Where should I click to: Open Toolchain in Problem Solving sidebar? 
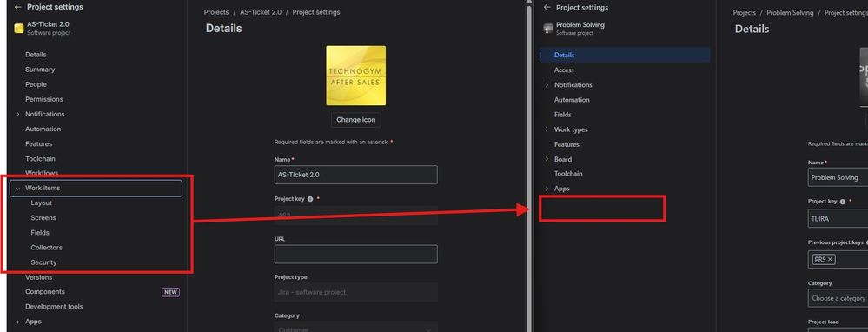pyautogui.click(x=568, y=174)
